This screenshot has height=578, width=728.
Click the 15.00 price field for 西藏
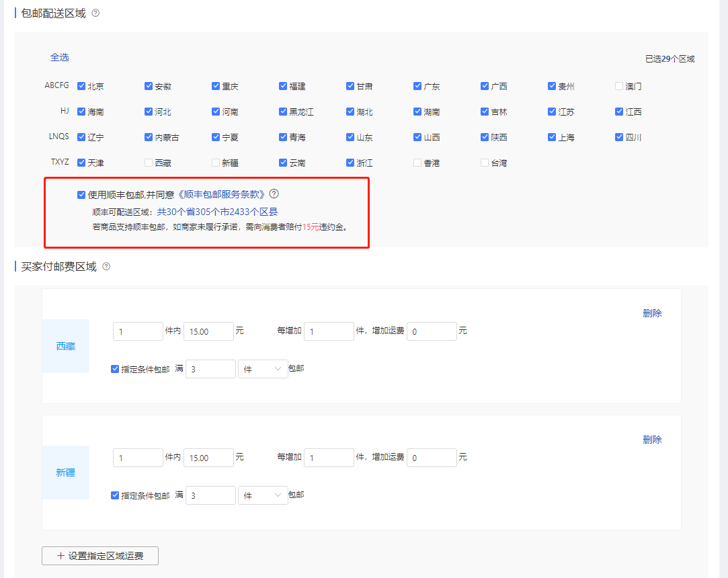coord(208,331)
